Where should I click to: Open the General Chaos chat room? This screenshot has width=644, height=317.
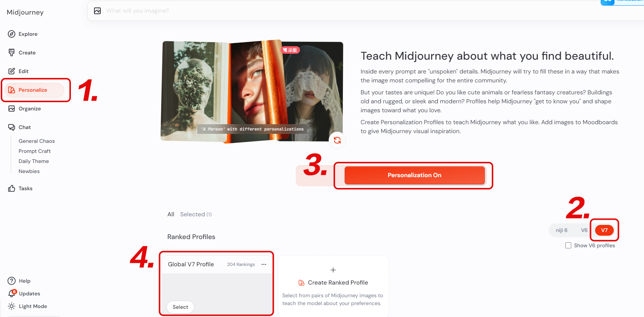(37, 141)
